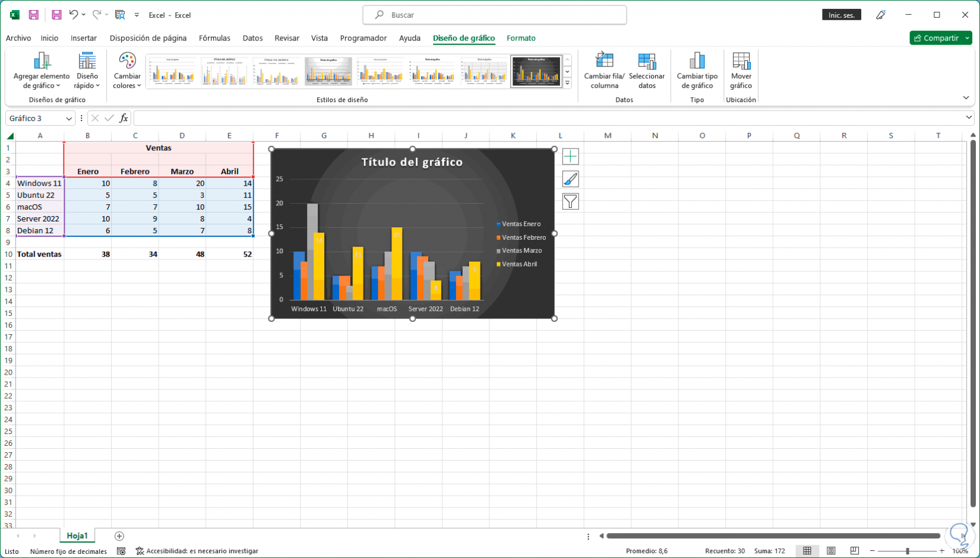Expand the chart styles gallery More arrow
Screen dimensions: 980x558
568,84
